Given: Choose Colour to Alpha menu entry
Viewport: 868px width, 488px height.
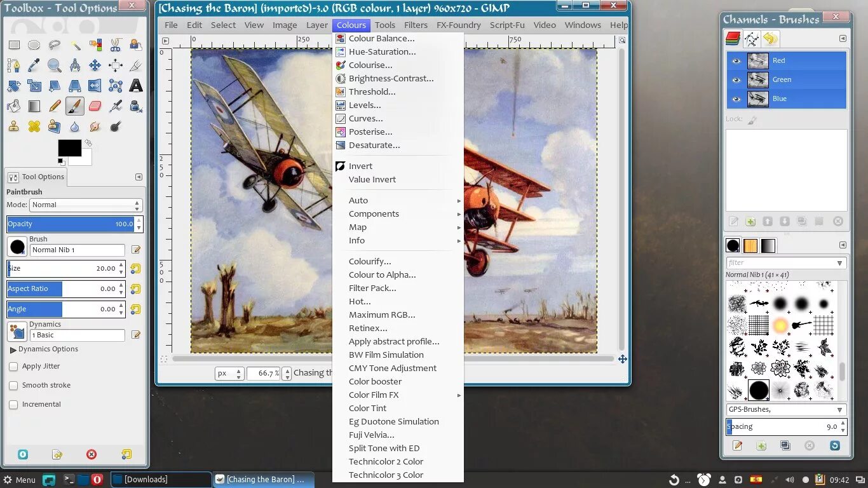Looking at the screenshot, I should point(398,275).
